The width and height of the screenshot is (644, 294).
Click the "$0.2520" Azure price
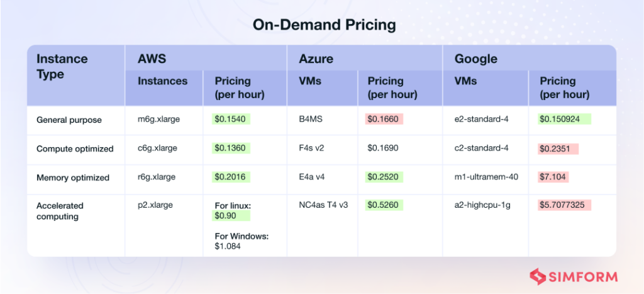click(x=384, y=177)
